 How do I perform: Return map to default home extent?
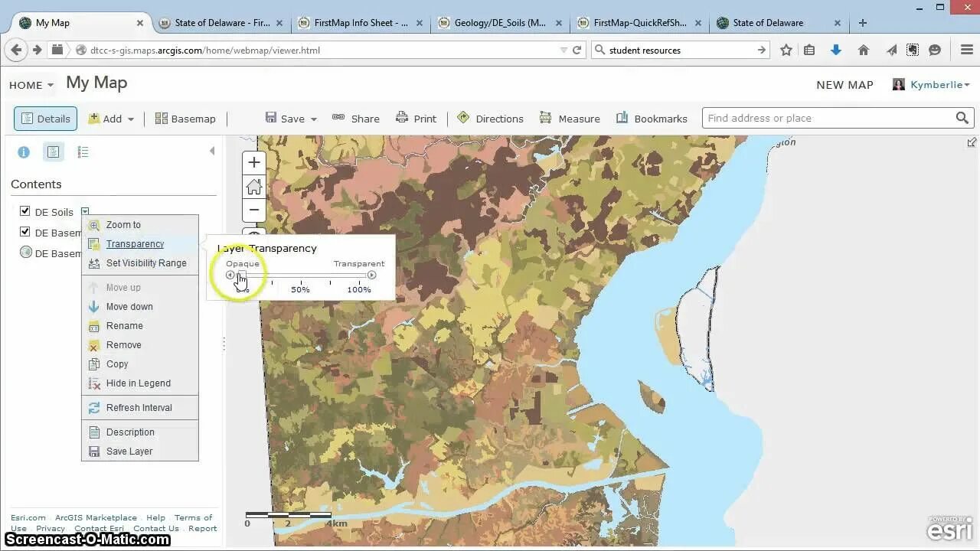click(254, 186)
